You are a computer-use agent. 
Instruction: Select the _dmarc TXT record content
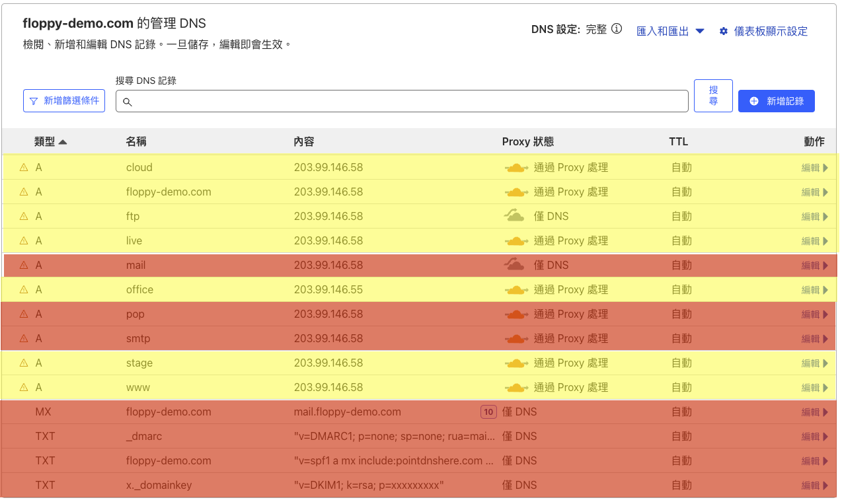click(x=393, y=437)
